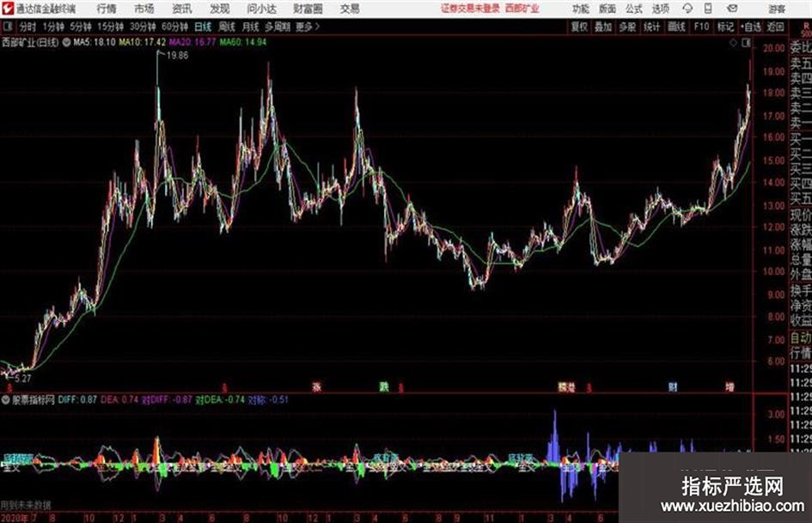The image size is (812, 523).
Task: Open the 交易 menu
Action: pos(350,9)
